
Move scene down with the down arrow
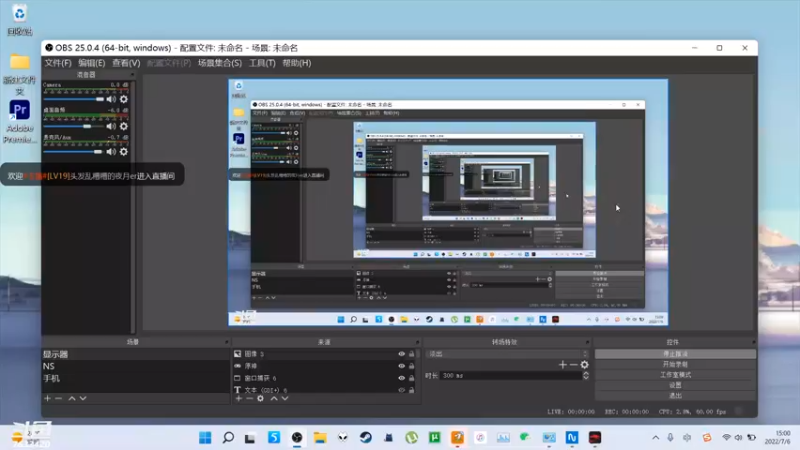pos(83,398)
